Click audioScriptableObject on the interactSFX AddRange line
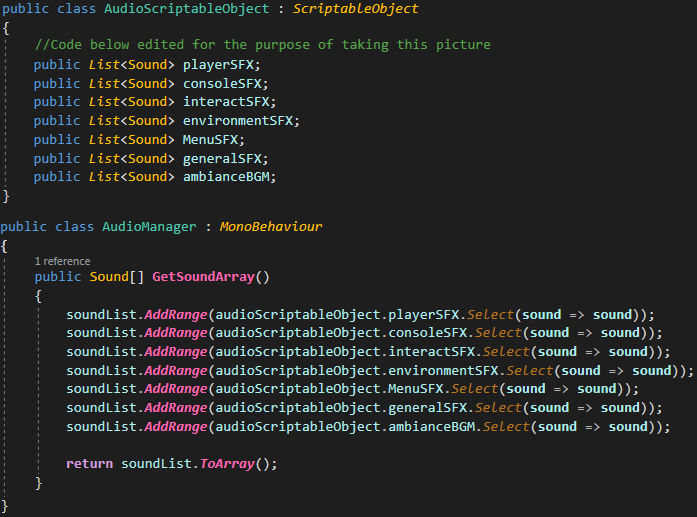Screen dimensions: 697x517 coord(297,352)
